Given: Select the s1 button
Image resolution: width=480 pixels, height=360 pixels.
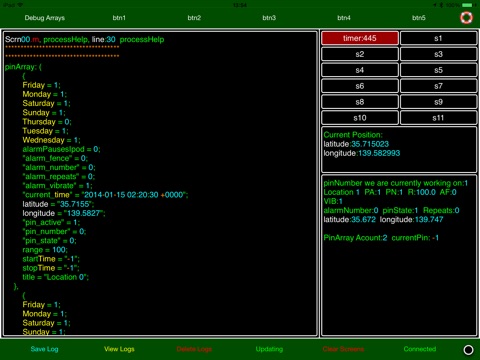Looking at the screenshot, I should (x=438, y=38).
